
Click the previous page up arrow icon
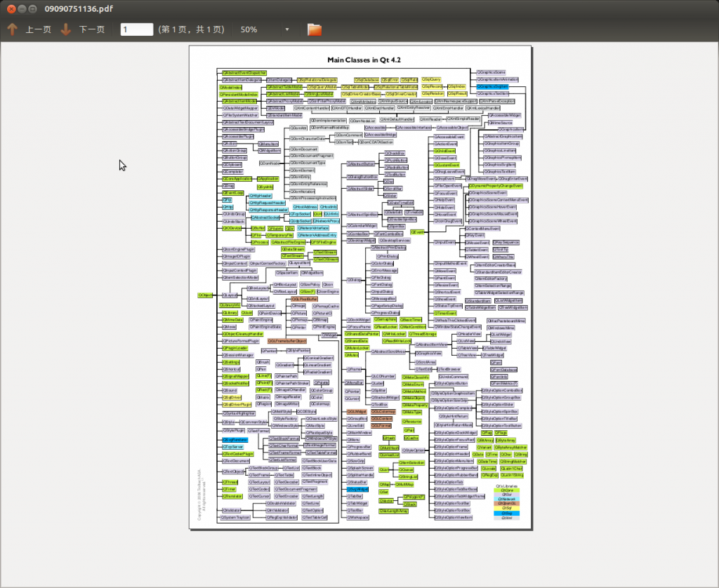point(13,29)
